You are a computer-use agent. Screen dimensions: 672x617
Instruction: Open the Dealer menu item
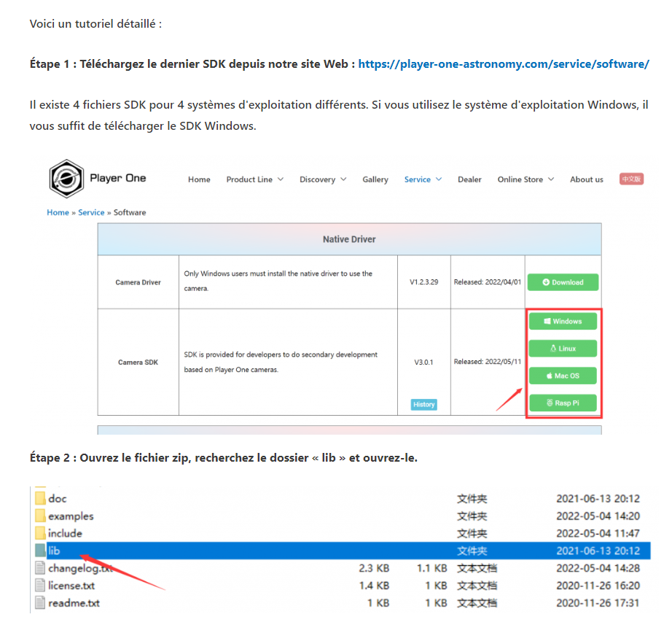tap(469, 179)
